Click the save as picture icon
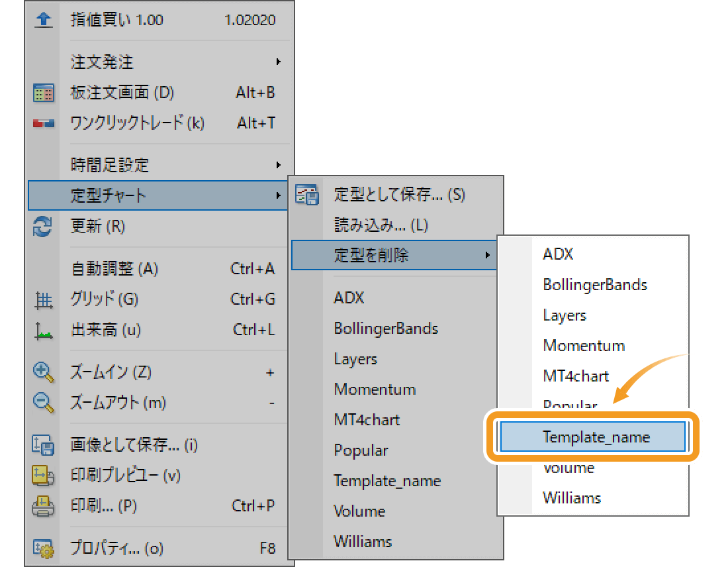Viewport: 728px width, 567px height. click(x=43, y=445)
